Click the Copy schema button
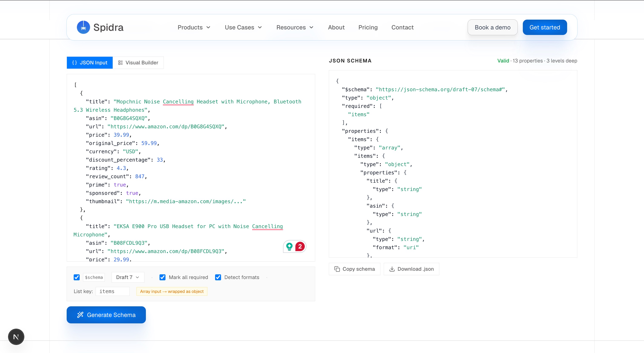The image size is (644, 353). 355,269
